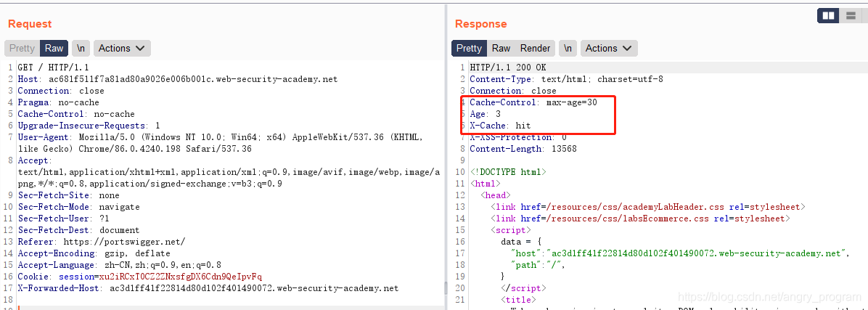
Task: Click 'Connection: close' in the Request
Action: pyautogui.click(x=61, y=91)
